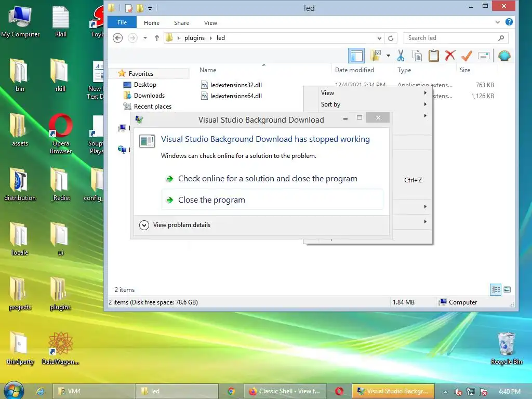Sort by the Size column header
This screenshot has width=532, height=399.
point(465,70)
